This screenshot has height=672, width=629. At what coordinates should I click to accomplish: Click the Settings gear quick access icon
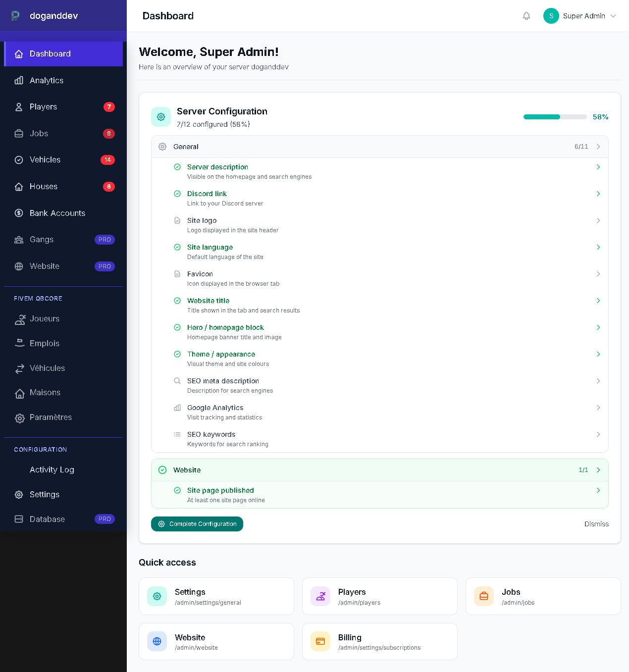coord(157,596)
